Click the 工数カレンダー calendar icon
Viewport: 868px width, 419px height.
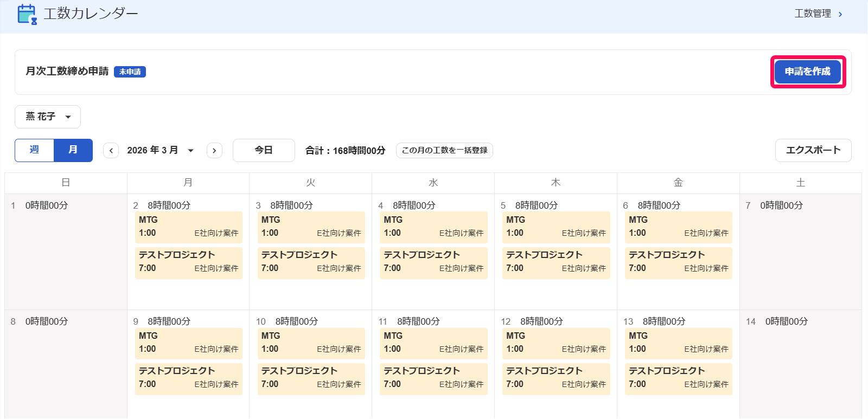click(x=27, y=14)
